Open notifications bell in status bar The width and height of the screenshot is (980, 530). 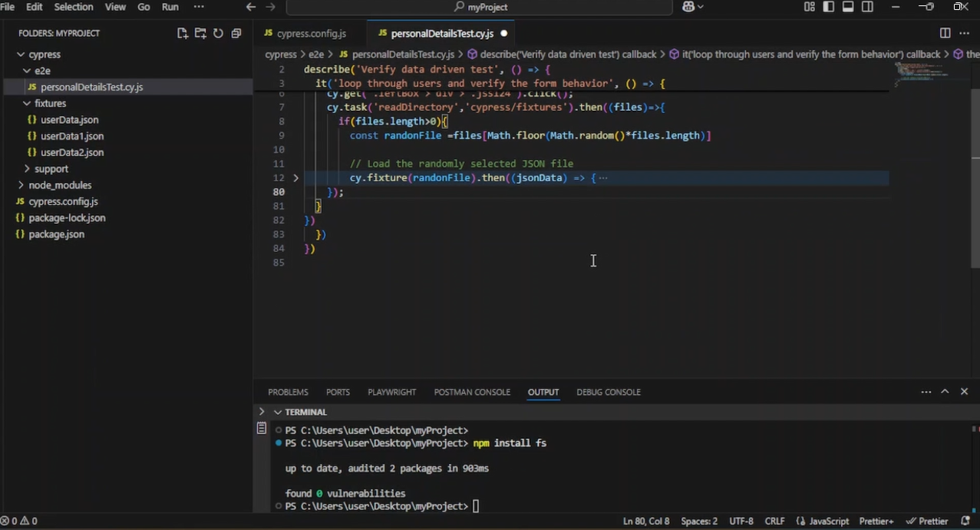point(965,521)
